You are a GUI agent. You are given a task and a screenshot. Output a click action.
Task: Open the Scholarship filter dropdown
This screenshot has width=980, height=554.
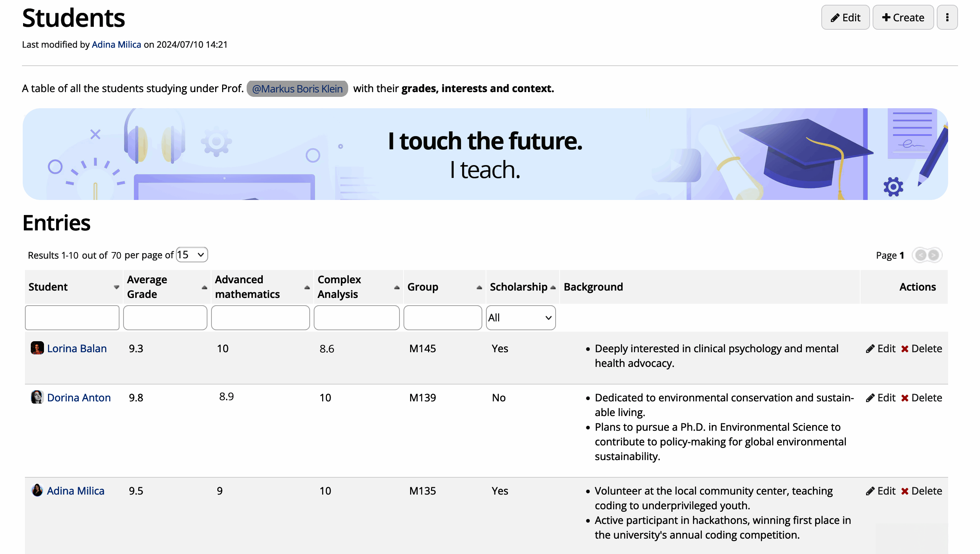(x=520, y=318)
